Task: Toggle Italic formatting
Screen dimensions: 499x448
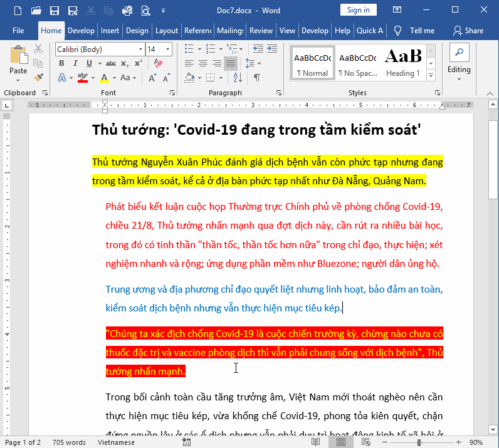Action: click(x=75, y=63)
